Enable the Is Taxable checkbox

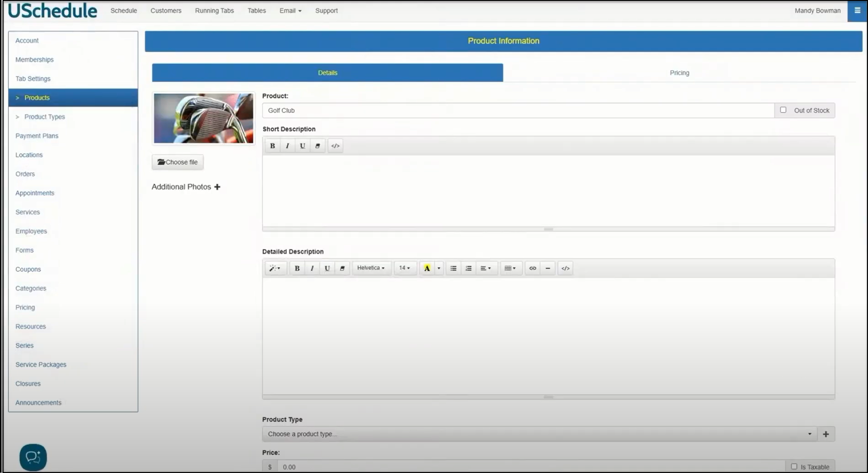[x=794, y=466]
